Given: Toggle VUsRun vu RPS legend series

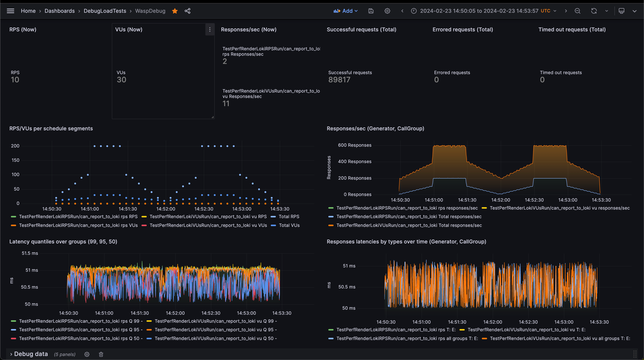Looking at the screenshot, I should (x=208, y=217).
